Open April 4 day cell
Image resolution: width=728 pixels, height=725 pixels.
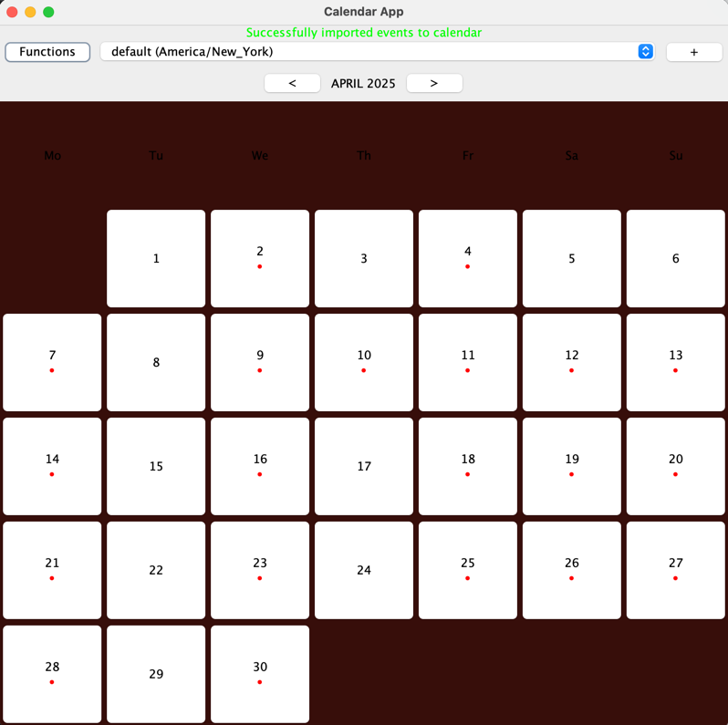click(x=468, y=258)
